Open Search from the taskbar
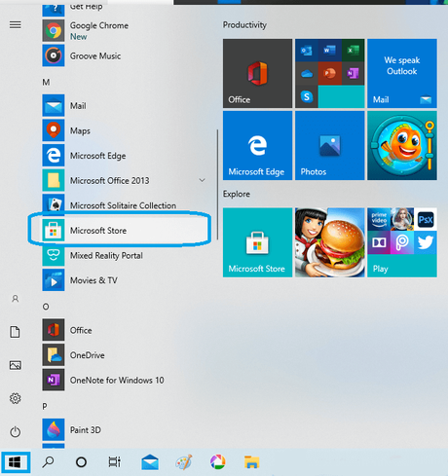 tap(48, 462)
